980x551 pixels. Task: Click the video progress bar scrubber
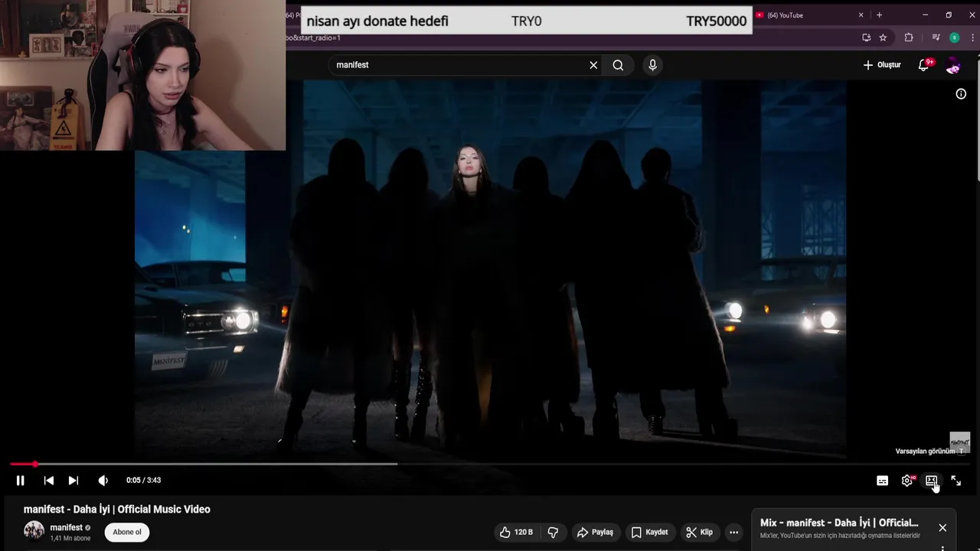[x=34, y=464]
